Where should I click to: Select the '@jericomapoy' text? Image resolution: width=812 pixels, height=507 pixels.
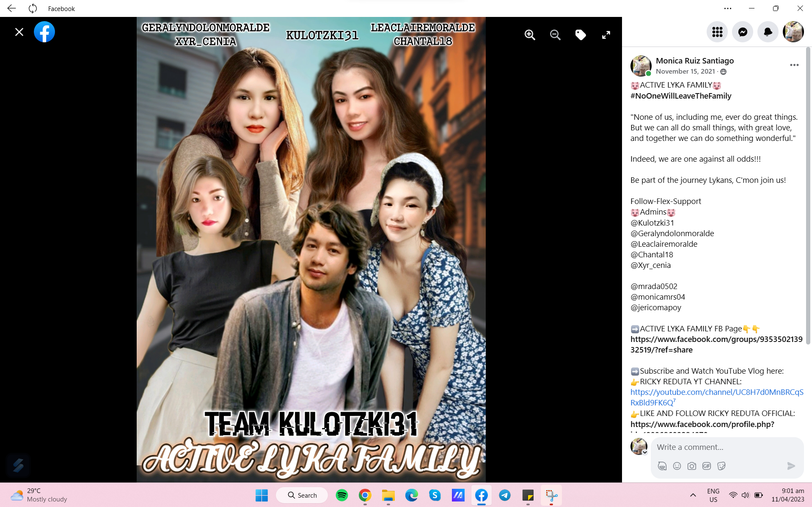coord(656,308)
